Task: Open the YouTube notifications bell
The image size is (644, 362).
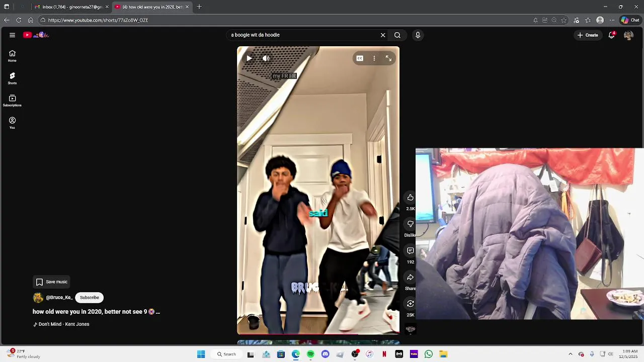Action: (x=612, y=35)
